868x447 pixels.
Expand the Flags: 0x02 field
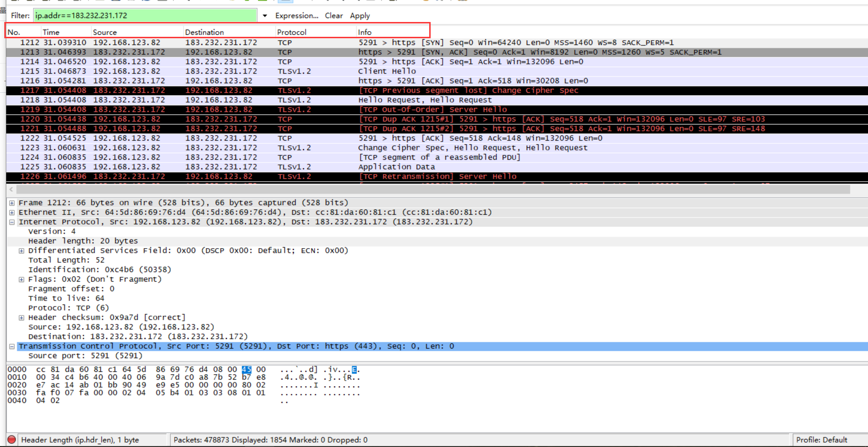pyautogui.click(x=21, y=279)
